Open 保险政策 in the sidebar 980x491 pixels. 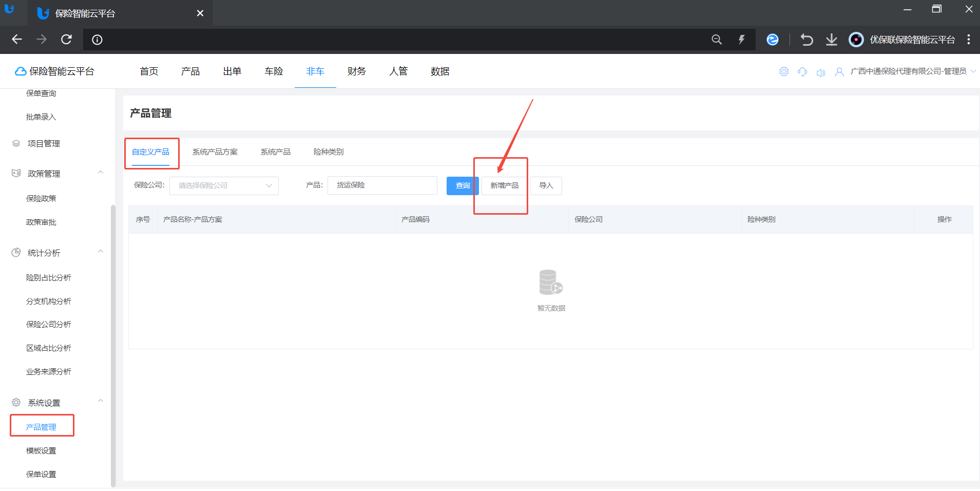[x=41, y=198]
